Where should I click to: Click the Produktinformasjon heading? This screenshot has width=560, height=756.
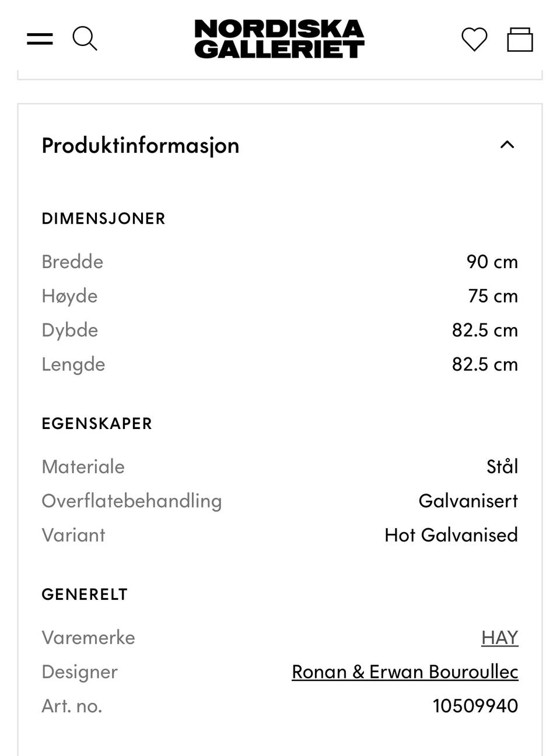(141, 145)
